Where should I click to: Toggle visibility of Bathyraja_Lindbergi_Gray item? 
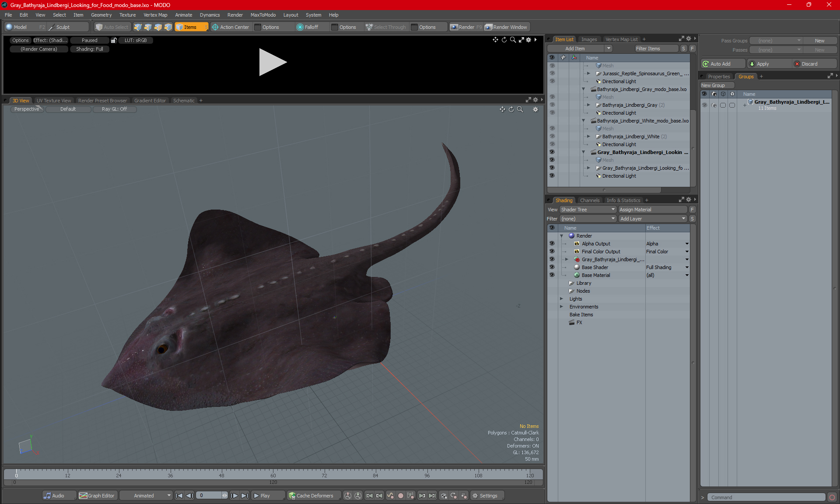(552, 105)
